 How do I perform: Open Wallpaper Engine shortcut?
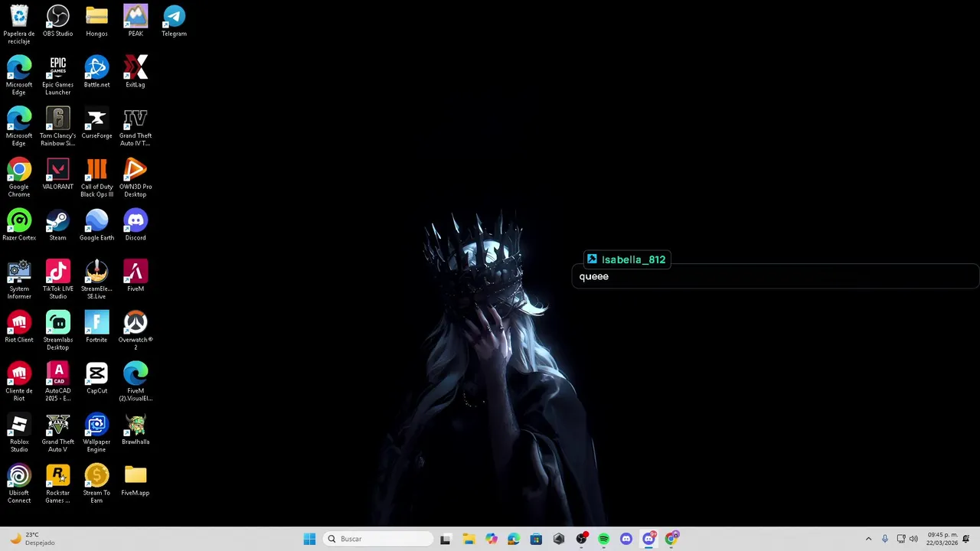pos(96,433)
